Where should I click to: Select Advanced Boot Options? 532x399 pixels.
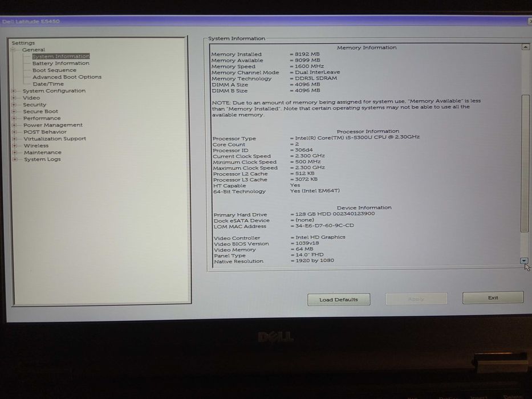coord(67,77)
